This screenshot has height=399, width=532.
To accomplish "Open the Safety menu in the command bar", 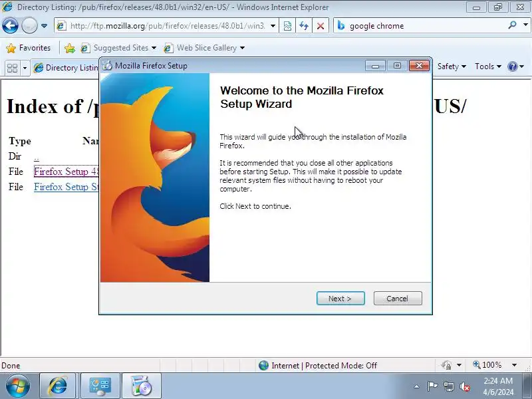I will pos(452,66).
